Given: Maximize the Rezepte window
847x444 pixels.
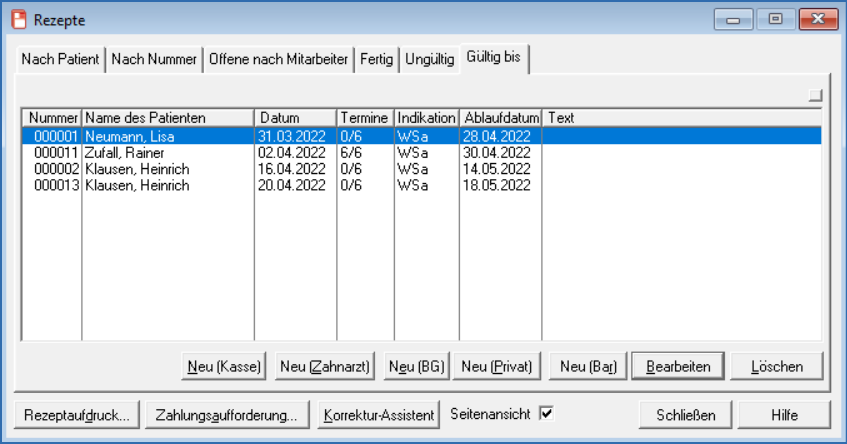Looking at the screenshot, I should [x=775, y=20].
